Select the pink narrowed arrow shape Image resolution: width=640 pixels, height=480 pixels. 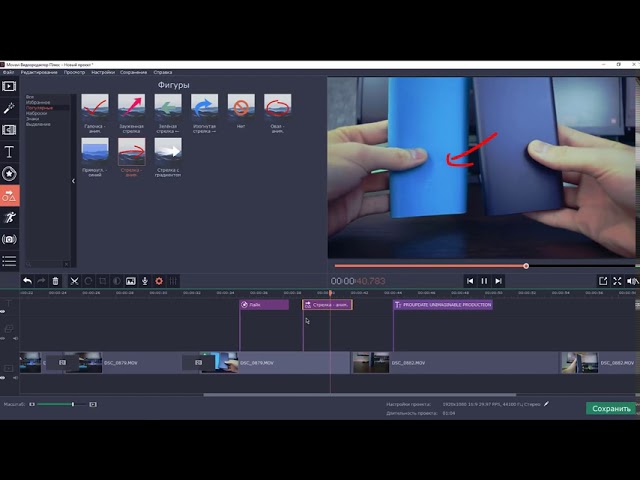pyautogui.click(x=131, y=108)
